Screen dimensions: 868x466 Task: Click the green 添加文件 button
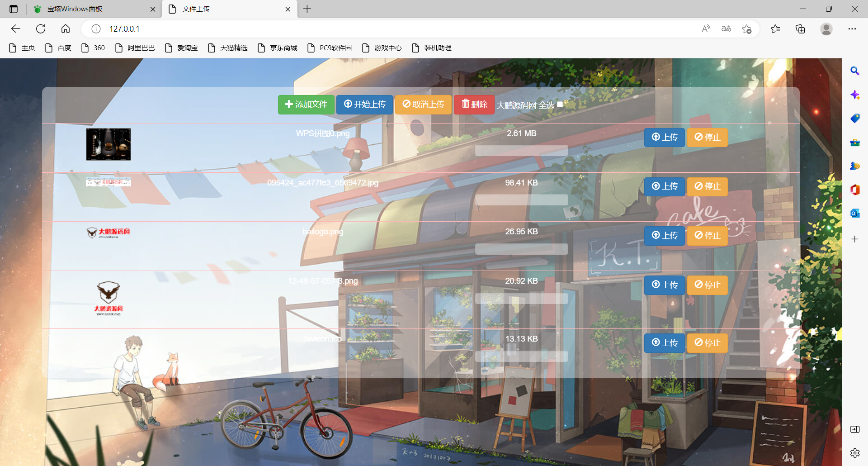point(306,105)
